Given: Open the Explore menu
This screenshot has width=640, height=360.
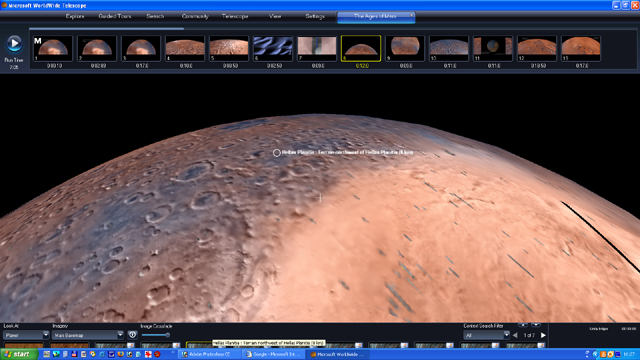Looking at the screenshot, I should click(x=75, y=16).
